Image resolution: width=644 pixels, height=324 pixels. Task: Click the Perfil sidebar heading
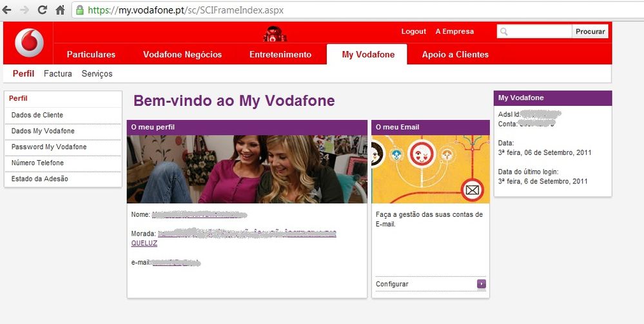click(x=19, y=98)
